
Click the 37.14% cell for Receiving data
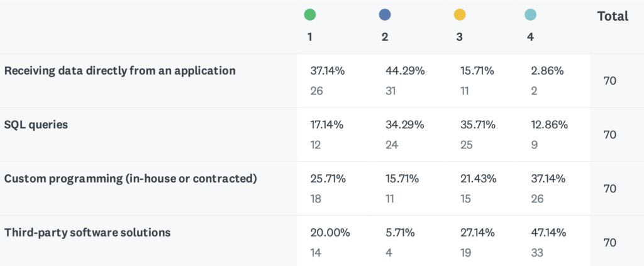328,71
